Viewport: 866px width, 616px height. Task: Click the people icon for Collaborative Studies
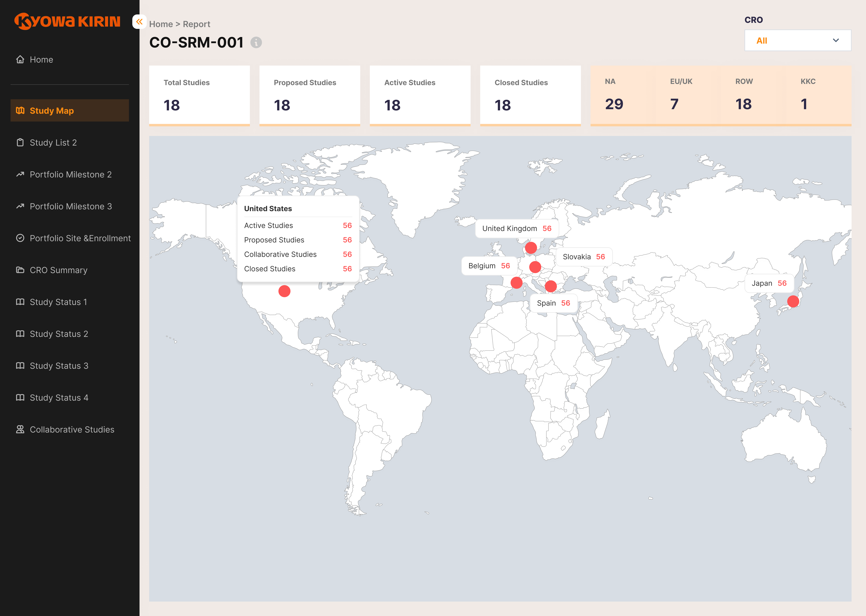[x=20, y=429]
